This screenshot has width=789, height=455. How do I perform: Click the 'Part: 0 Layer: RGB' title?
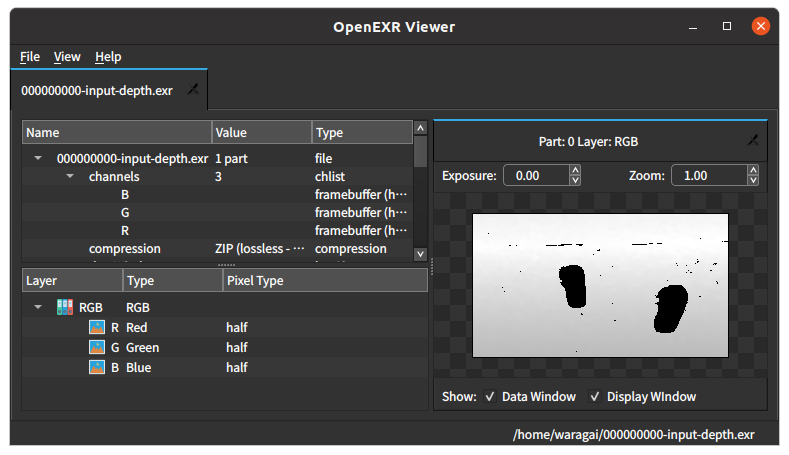pyautogui.click(x=588, y=142)
